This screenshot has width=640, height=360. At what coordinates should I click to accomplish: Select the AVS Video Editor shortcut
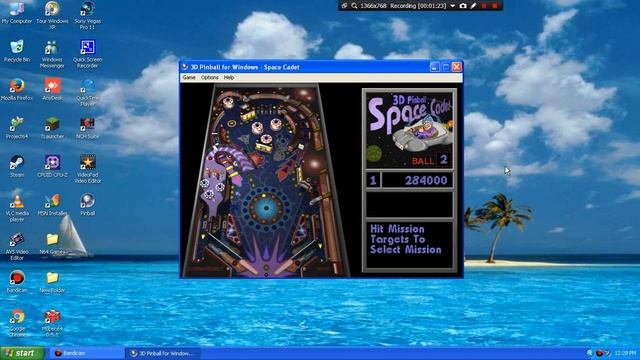(17, 246)
